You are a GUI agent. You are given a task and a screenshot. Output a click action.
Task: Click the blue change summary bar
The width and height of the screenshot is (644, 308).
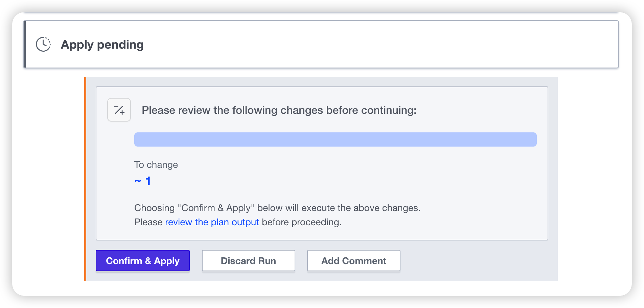[336, 139]
